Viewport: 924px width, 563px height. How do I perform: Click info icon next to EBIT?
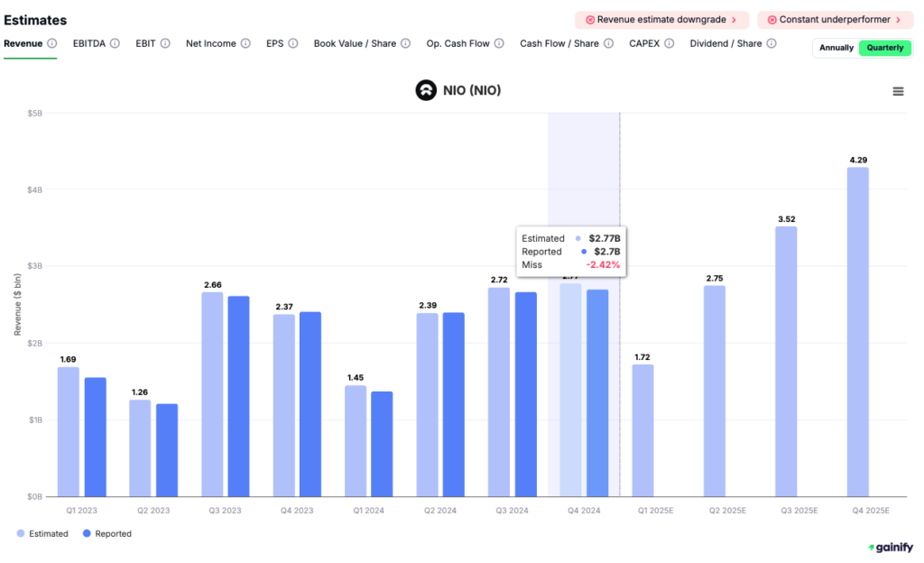(166, 43)
